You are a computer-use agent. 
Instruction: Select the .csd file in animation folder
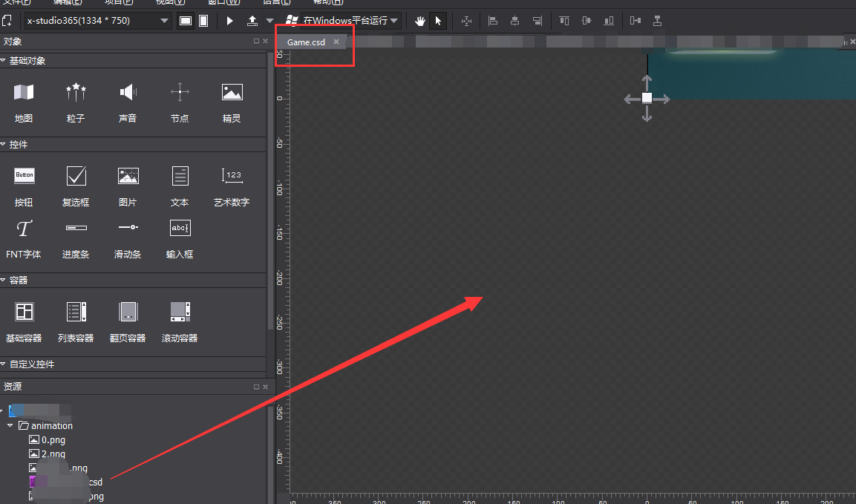tap(66, 482)
